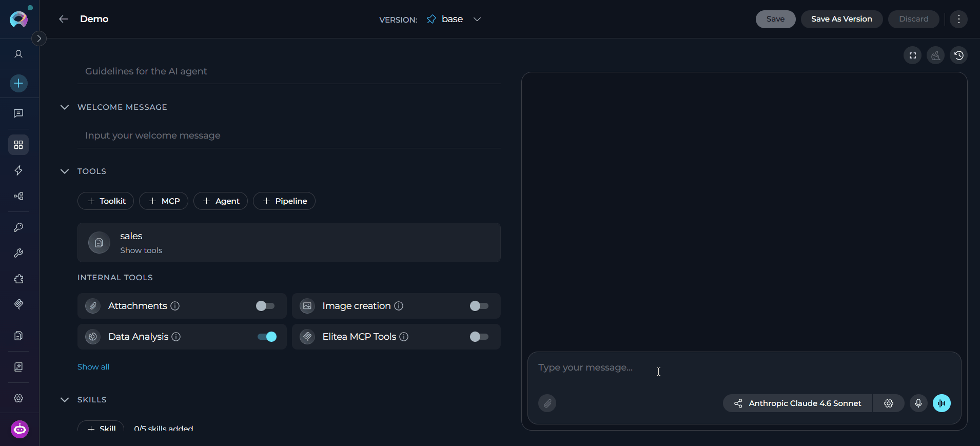Open model settings gear icon
The image size is (980, 446).
pyautogui.click(x=889, y=403)
